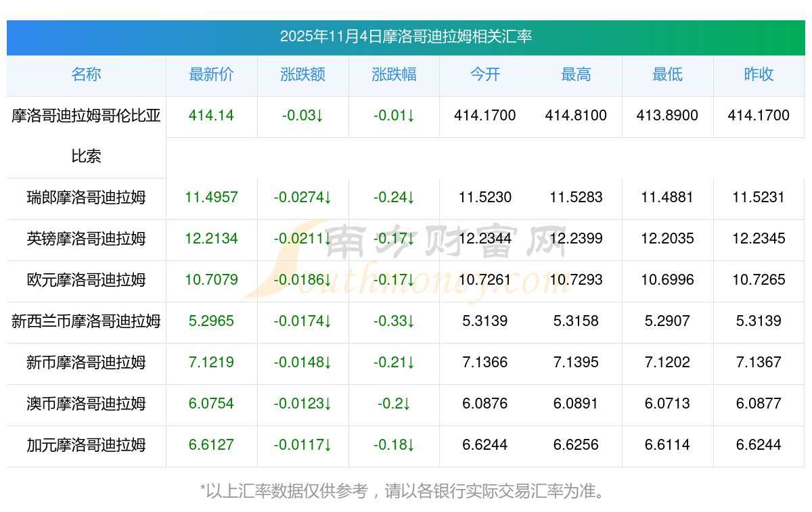The image size is (812, 512).
Task: Open the 瑞郎摩洛哥迪拉姆 row name
Action: [86, 198]
